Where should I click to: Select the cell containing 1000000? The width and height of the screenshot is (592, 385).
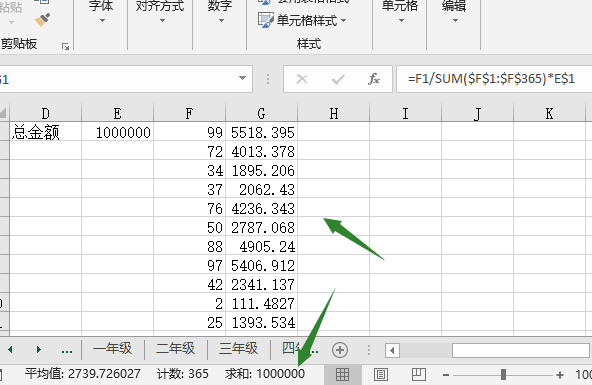pos(117,132)
